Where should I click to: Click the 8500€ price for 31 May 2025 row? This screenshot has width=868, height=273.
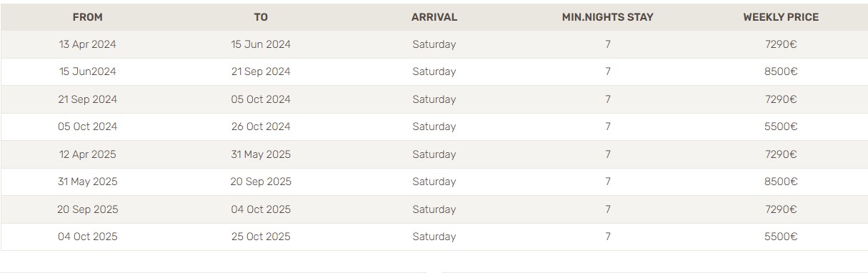coord(781,182)
